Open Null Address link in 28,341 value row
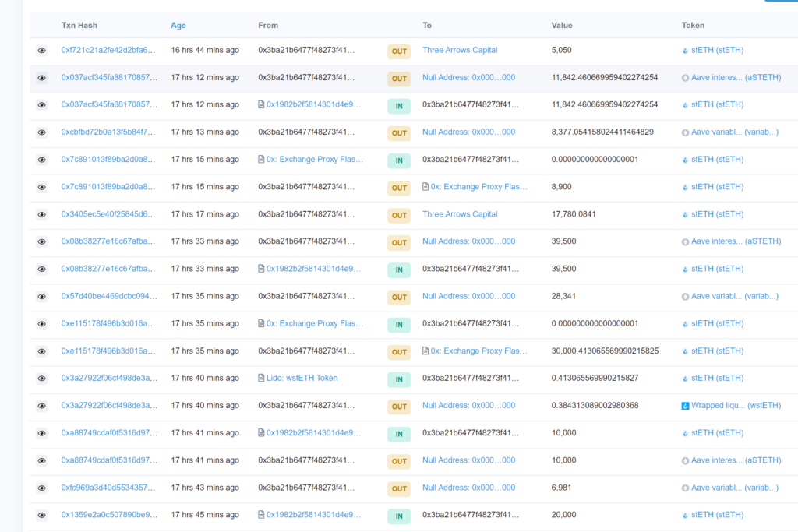The image size is (798, 532). 468,296
